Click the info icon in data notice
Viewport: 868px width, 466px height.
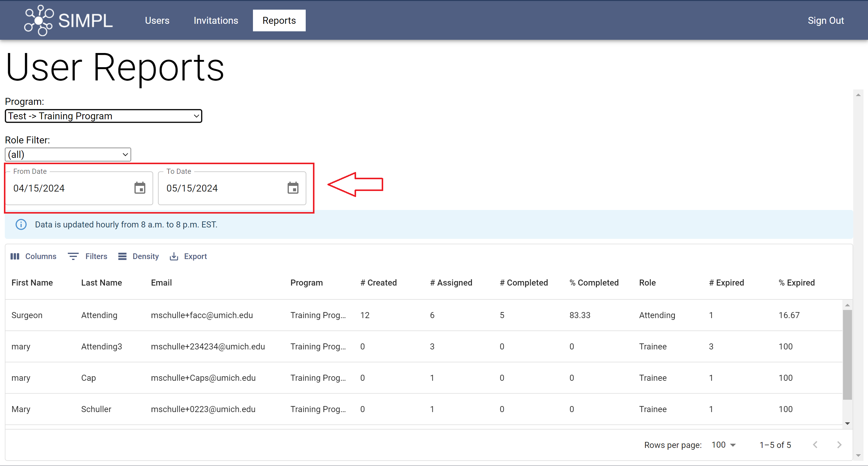coord(21,225)
